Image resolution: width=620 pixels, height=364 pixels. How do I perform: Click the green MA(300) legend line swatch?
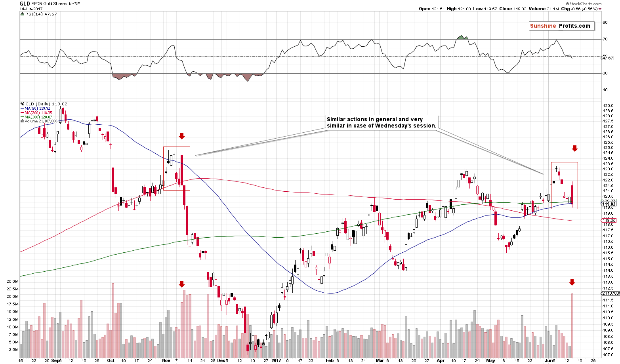click(x=22, y=117)
